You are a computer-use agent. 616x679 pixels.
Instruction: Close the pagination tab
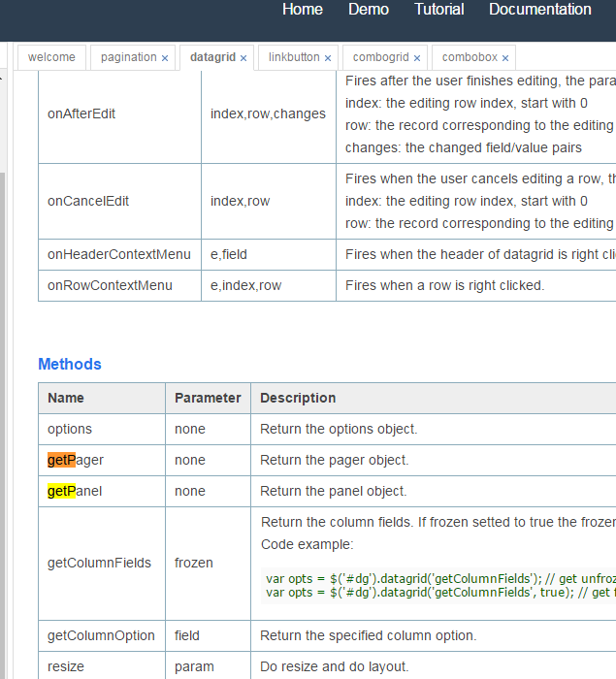click(x=165, y=58)
